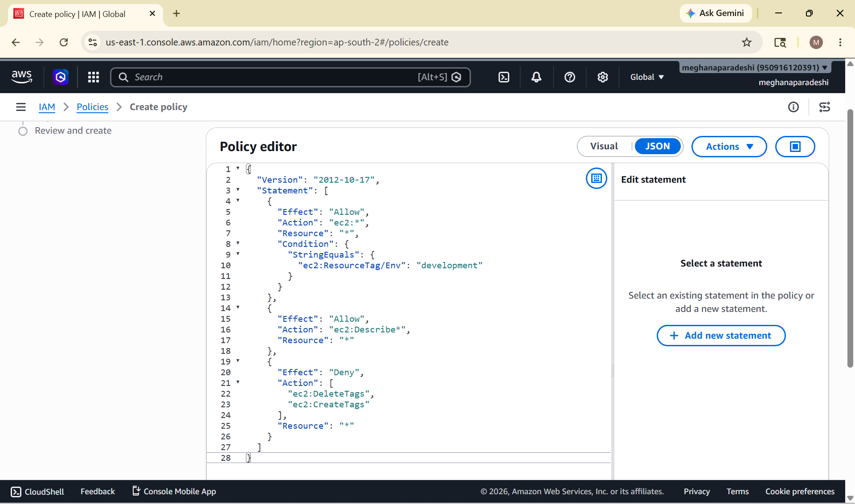Collapse the Action array fold on line 21
The width and height of the screenshot is (855, 504).
point(238,382)
